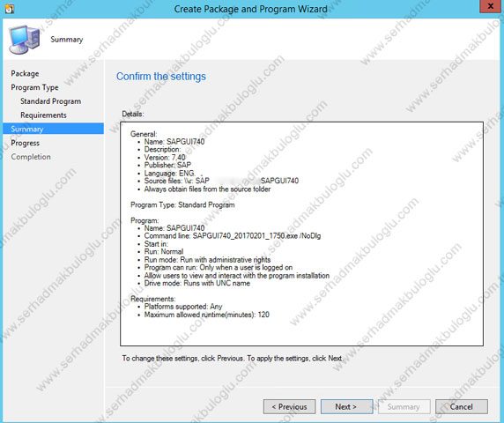The height and width of the screenshot is (423, 504).
Task: Click 'Name: SAPGUI740' under Program
Action: 174,228
